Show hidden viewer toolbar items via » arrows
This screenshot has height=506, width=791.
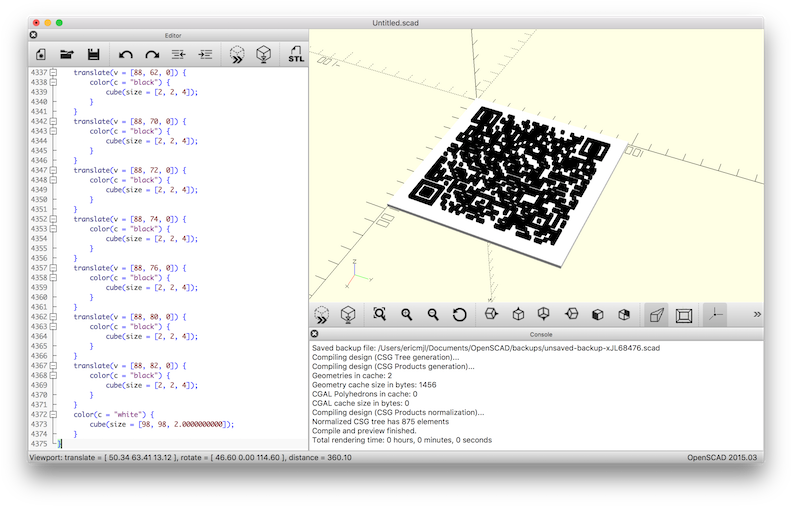[x=757, y=314]
